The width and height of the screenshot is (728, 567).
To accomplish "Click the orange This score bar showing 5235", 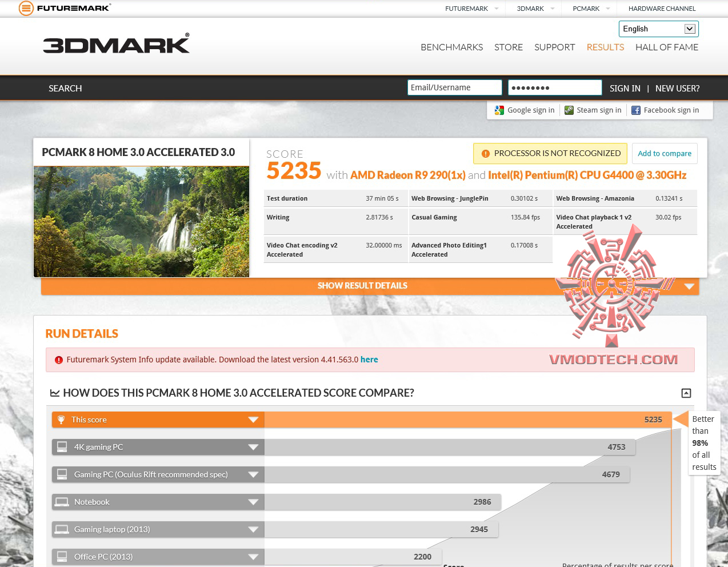I will [x=467, y=420].
